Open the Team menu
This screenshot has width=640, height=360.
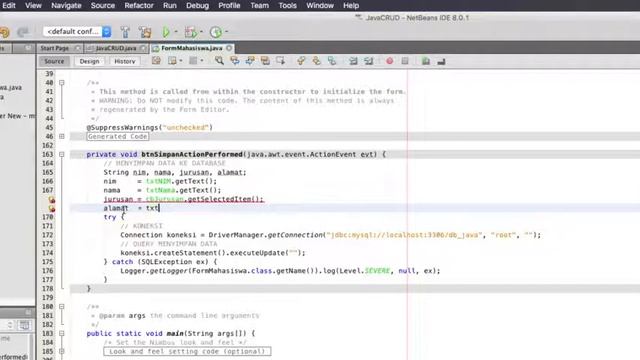[260, 6]
